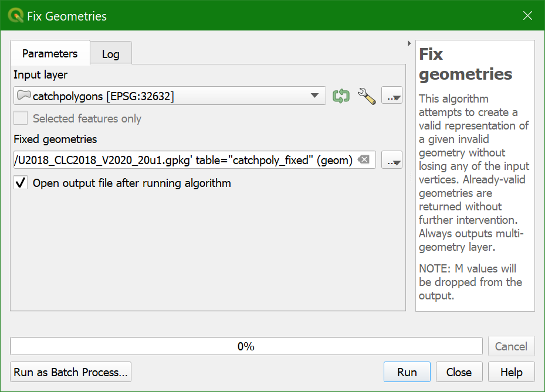This screenshot has width=545, height=392.
Task: Open browse options next to Input layer
Action: click(392, 96)
